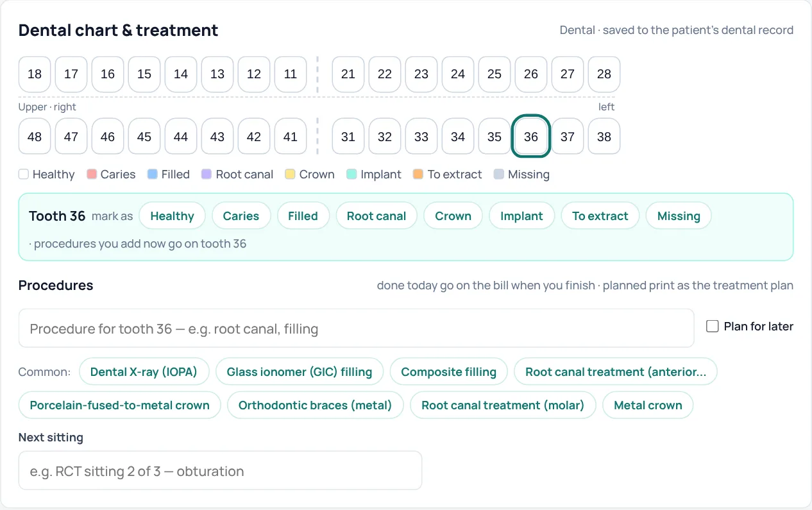Add Glass ionomer (GIC) filling procedure
Image resolution: width=812 pixels, height=510 pixels.
(x=300, y=372)
